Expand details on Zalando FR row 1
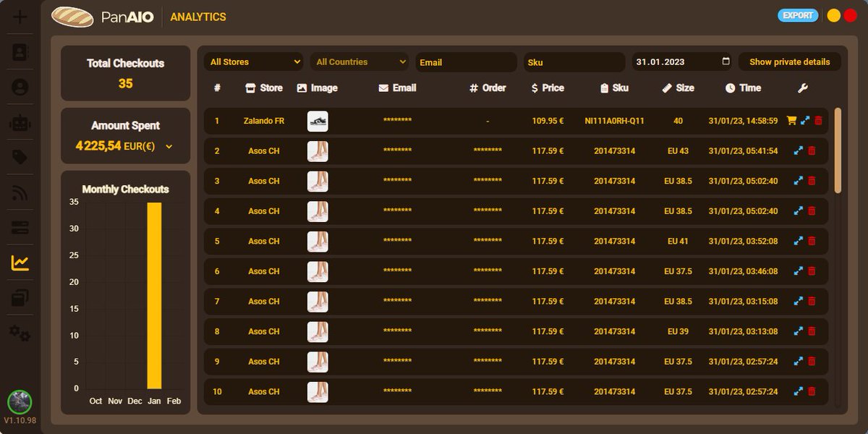The height and width of the screenshot is (434, 868). click(805, 121)
